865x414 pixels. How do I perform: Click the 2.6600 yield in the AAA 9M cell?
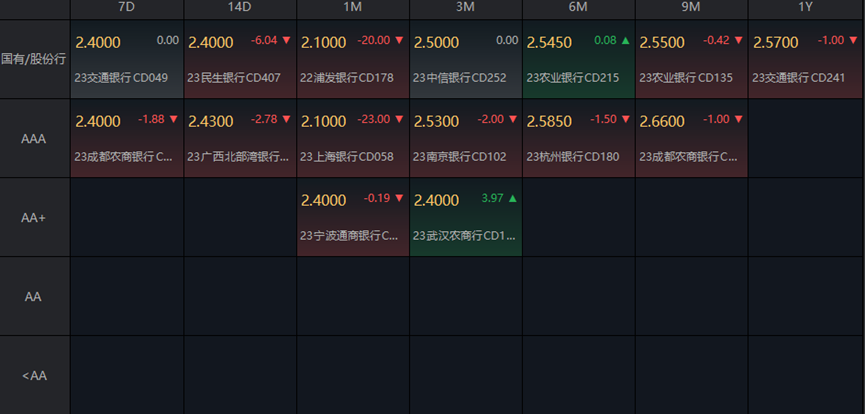click(662, 121)
